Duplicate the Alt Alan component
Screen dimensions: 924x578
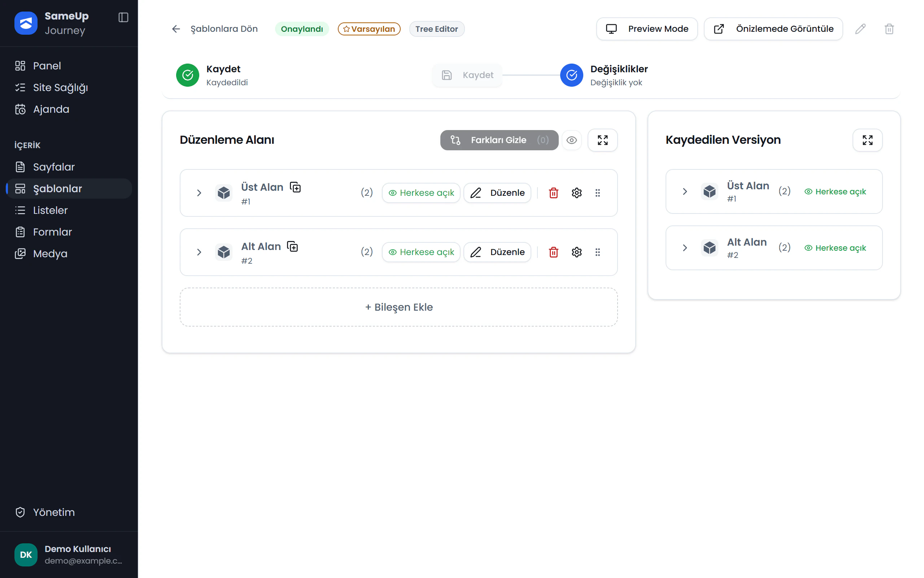coord(292,247)
